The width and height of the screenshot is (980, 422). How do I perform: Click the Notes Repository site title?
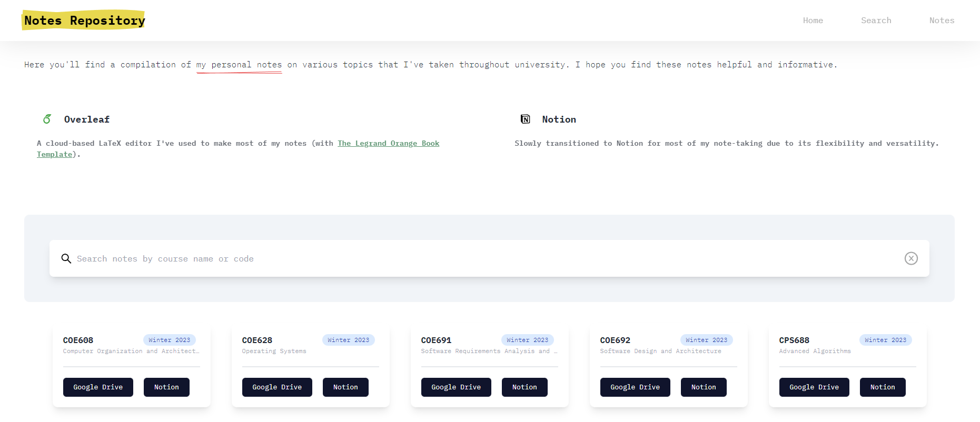click(84, 21)
